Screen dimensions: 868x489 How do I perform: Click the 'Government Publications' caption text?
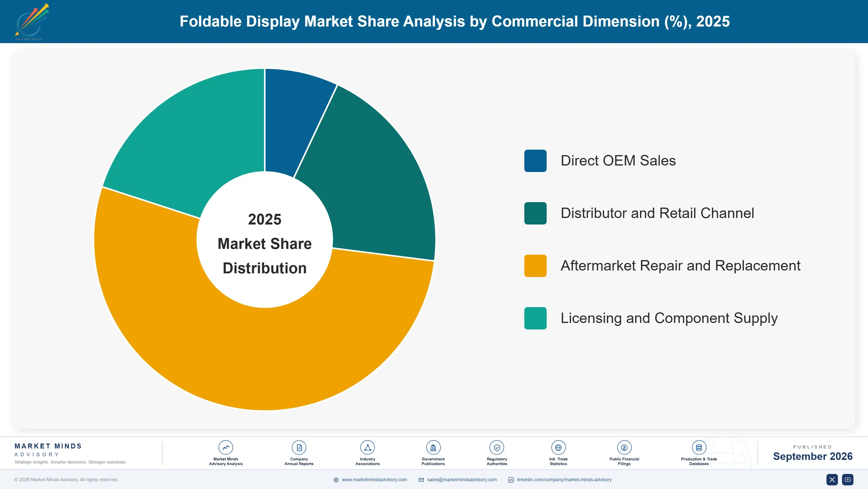point(433,461)
